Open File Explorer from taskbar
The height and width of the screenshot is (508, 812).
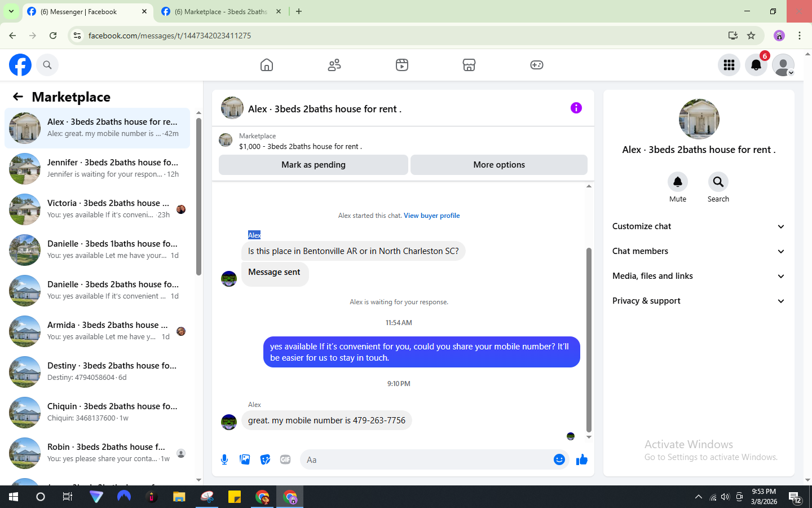click(x=179, y=497)
